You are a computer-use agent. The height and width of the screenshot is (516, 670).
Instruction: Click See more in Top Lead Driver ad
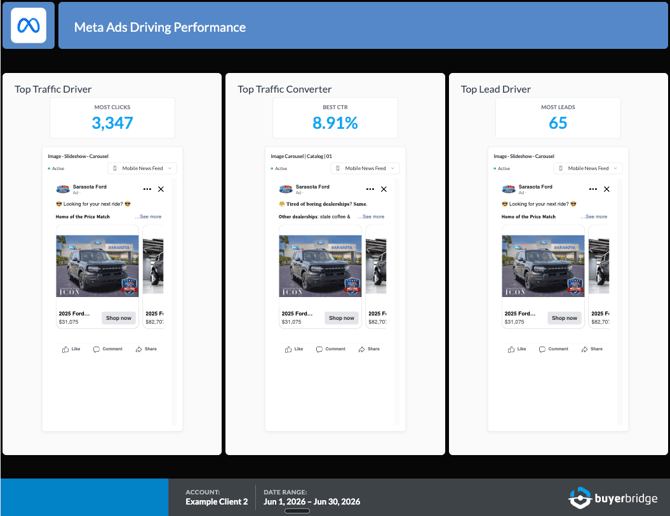tap(597, 217)
